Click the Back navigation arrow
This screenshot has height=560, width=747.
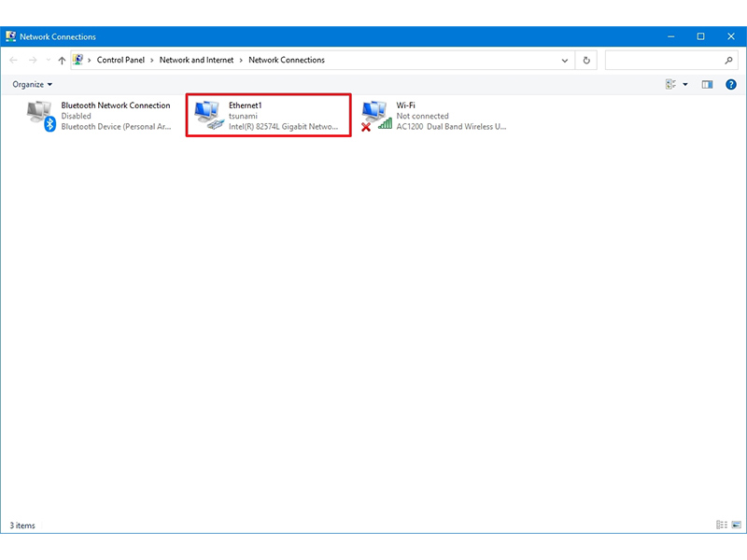[x=13, y=60]
